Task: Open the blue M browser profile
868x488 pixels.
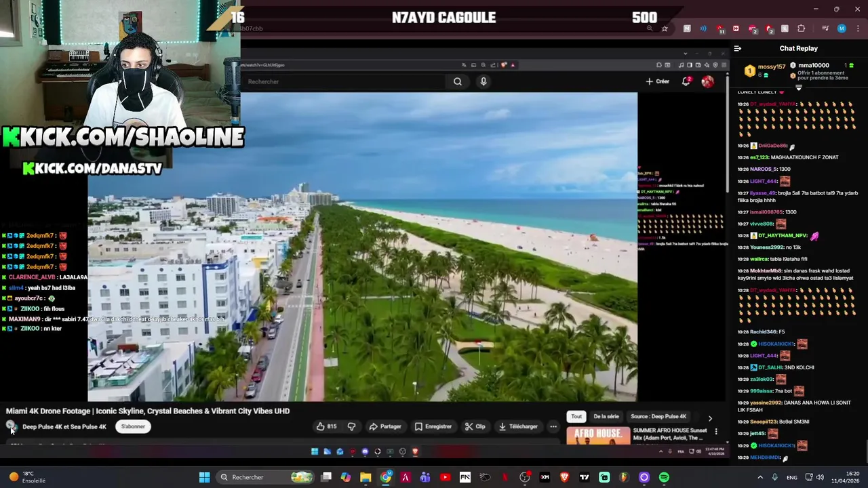Action: click(842, 28)
